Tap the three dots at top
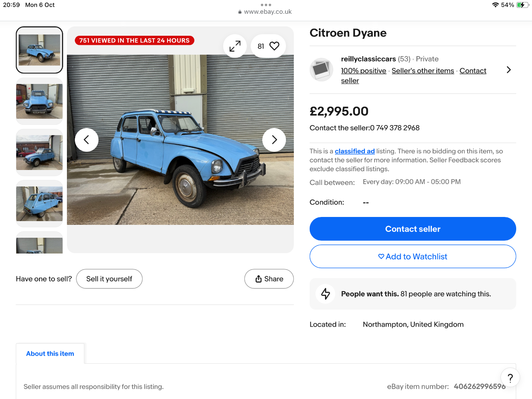 (266, 5)
